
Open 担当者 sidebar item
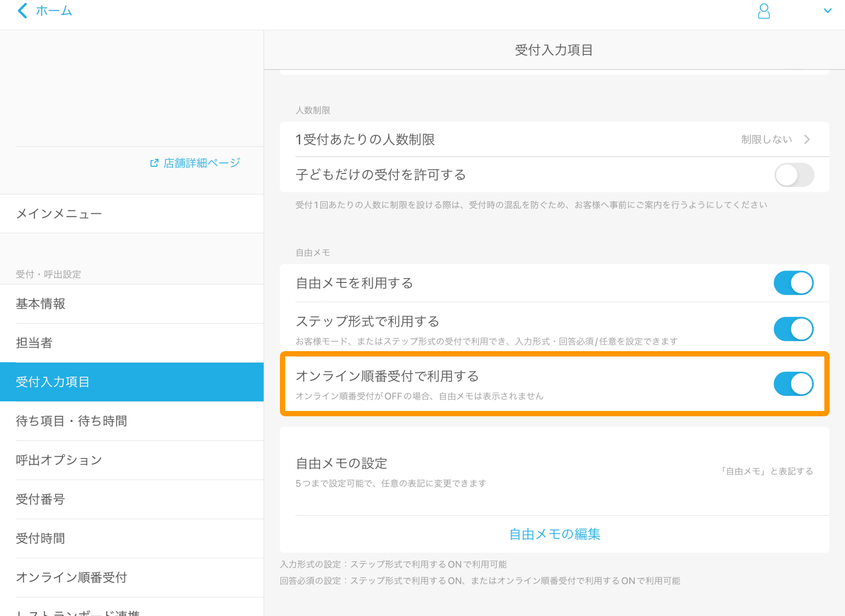(34, 343)
